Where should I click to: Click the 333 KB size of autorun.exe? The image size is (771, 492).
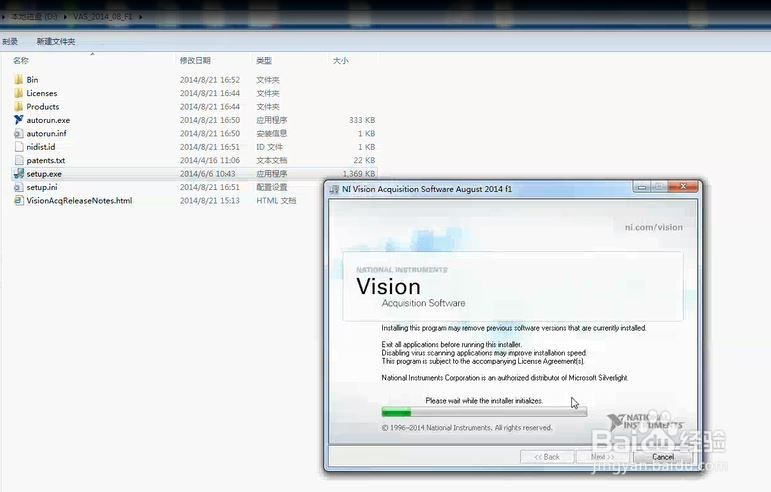(x=362, y=120)
